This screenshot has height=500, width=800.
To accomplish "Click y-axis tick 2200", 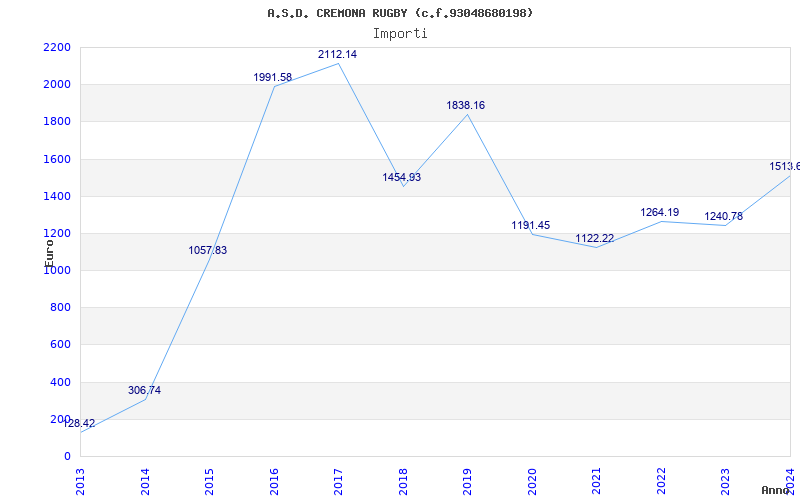I will coord(57,47).
